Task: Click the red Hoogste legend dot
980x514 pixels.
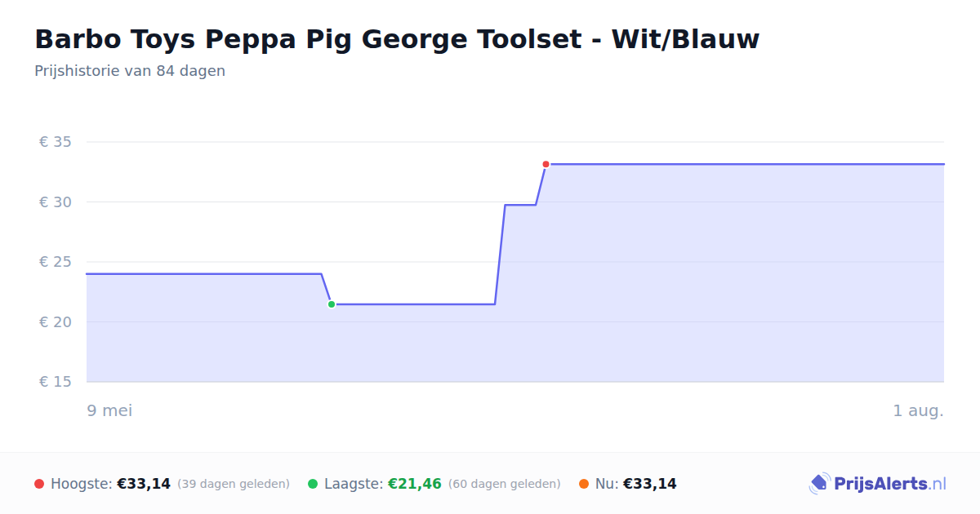Action: [39, 484]
